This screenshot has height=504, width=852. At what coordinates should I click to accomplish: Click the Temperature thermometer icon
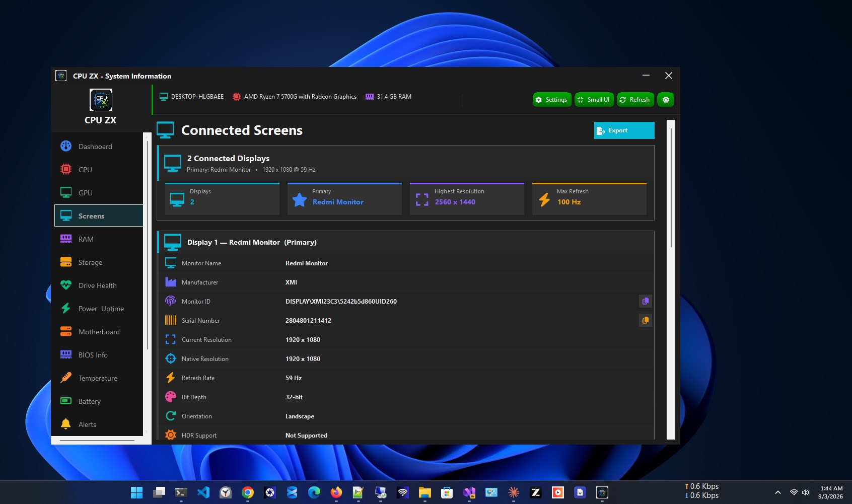(66, 378)
